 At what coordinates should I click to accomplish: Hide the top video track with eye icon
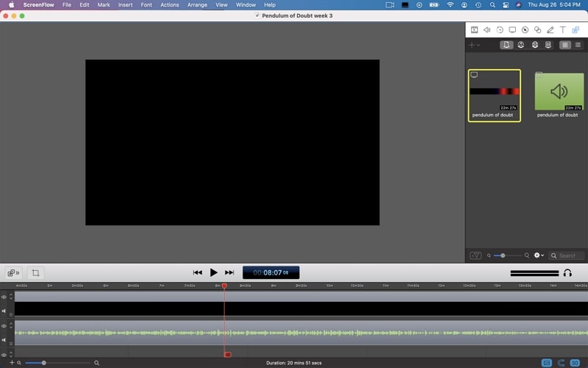4,297
